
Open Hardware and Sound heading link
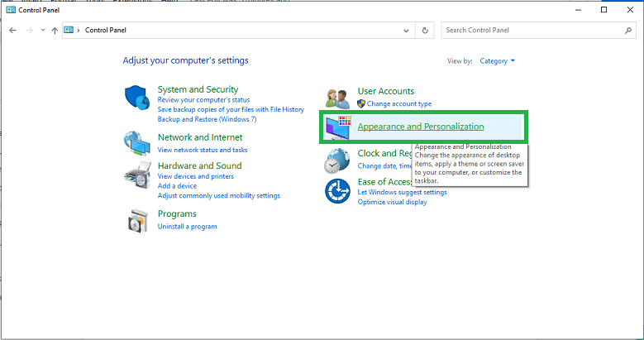pos(199,165)
